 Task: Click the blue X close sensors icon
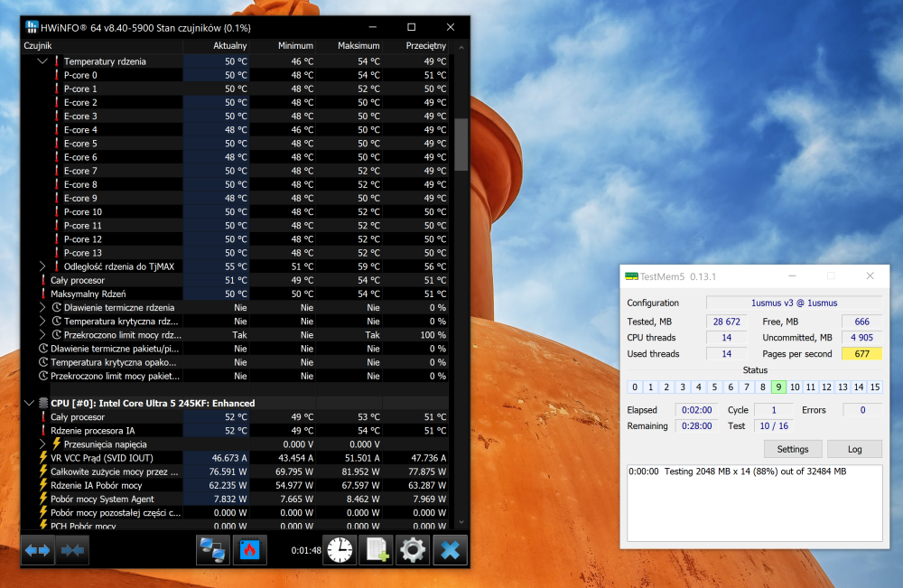450,550
